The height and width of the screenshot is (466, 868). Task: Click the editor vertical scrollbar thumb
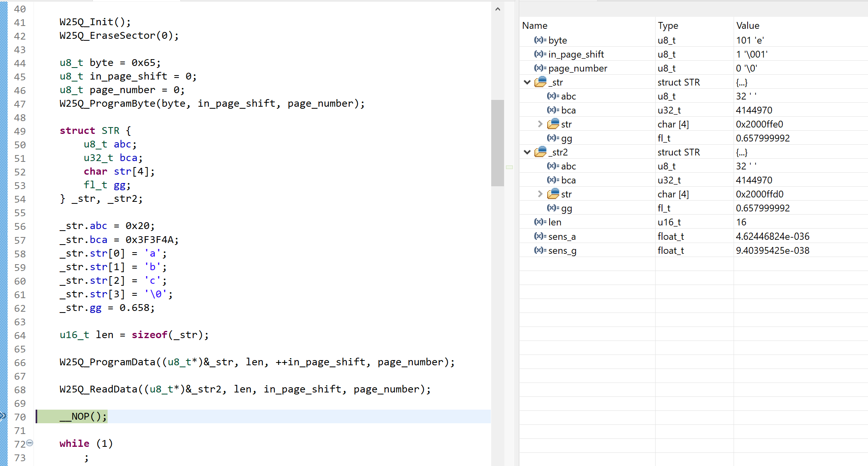click(497, 143)
